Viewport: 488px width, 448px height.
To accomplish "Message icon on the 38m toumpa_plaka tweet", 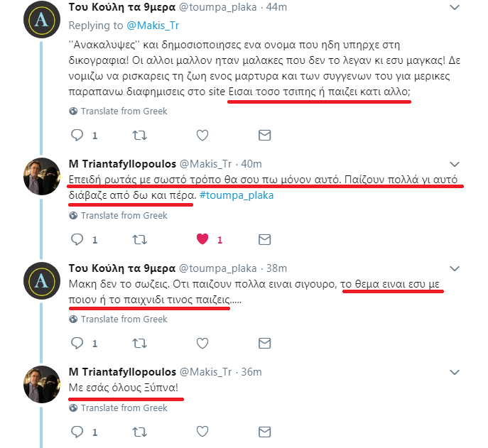I will tap(264, 343).
